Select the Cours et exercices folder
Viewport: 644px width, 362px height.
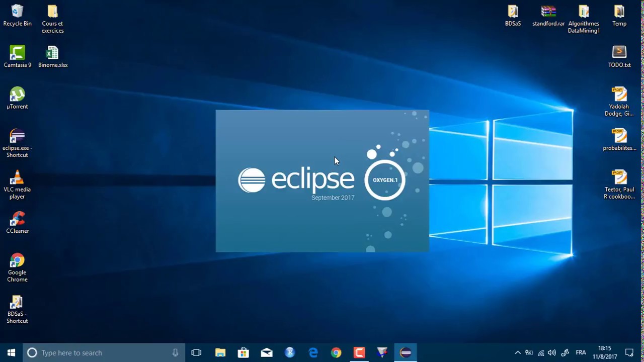52,19
